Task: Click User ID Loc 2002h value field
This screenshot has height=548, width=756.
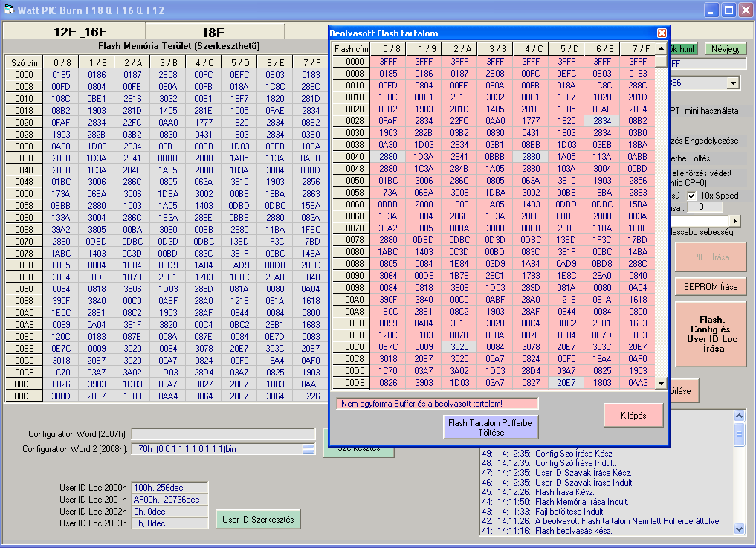Action: coord(169,512)
